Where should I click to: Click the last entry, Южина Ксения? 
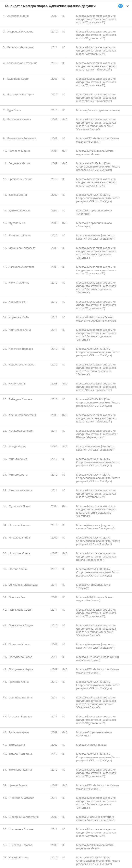19,858
